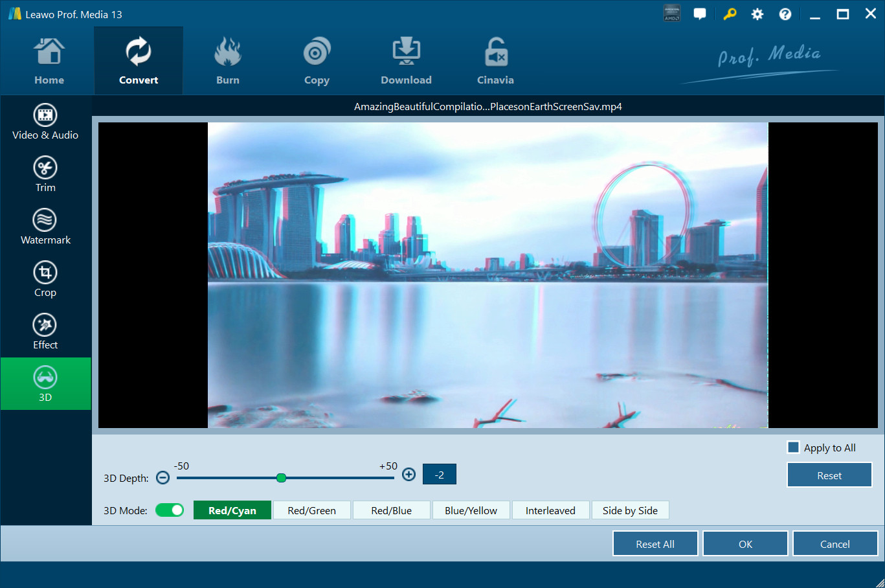Viewport: 885px width, 588px height.
Task: Open the Trim tool in the sidebar
Action: (45, 174)
